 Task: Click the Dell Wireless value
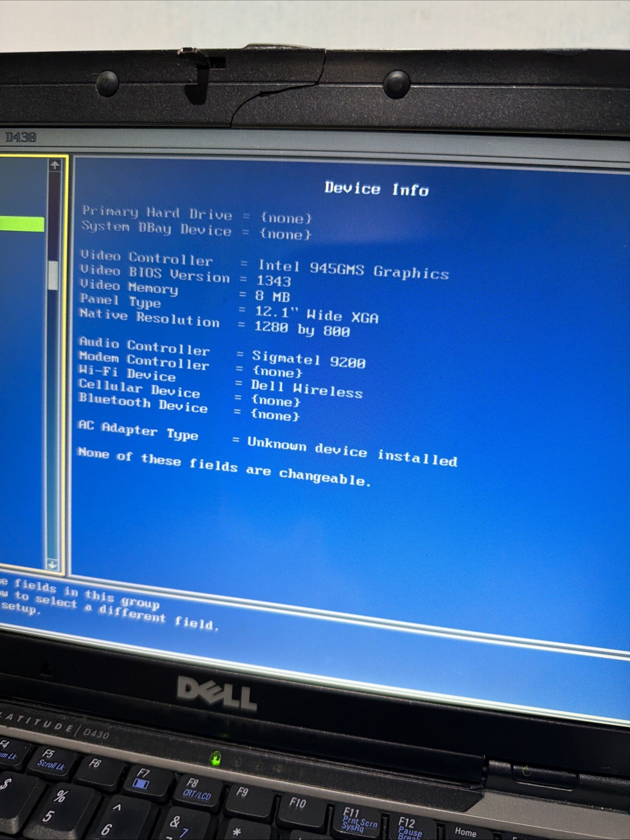click(x=307, y=388)
